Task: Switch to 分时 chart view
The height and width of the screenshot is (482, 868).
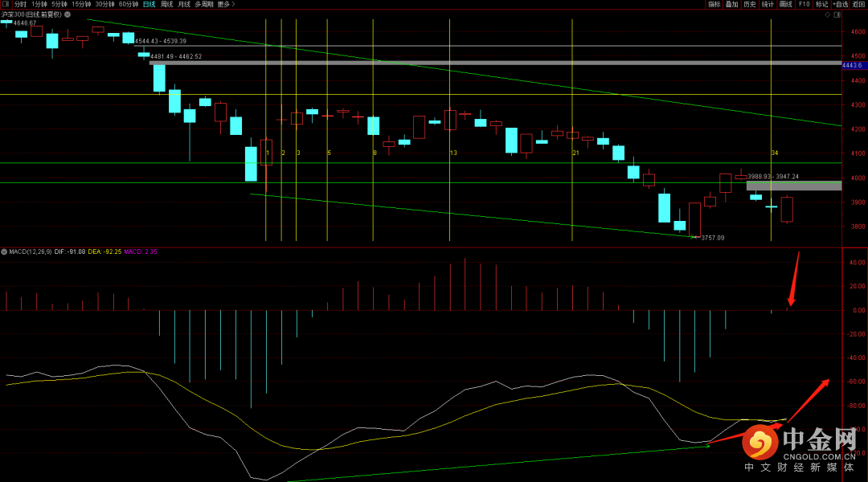Action: pos(20,4)
